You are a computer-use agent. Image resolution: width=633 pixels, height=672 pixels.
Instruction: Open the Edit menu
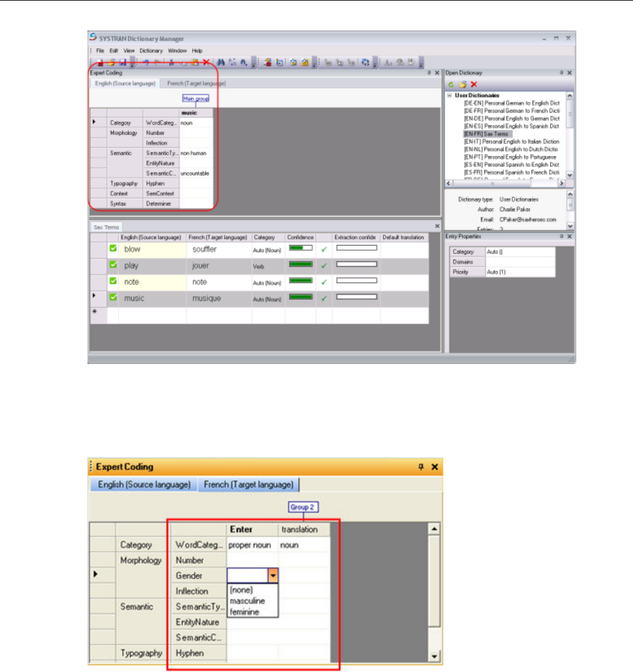pyautogui.click(x=114, y=50)
